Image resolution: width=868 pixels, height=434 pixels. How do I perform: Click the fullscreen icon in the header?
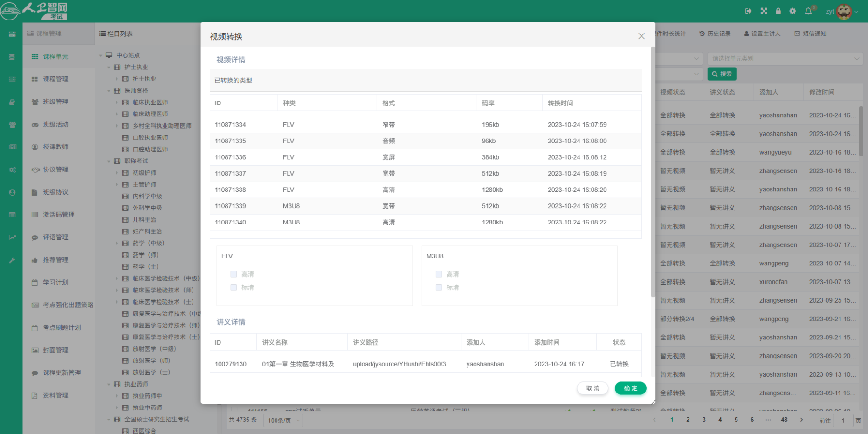[x=764, y=11]
